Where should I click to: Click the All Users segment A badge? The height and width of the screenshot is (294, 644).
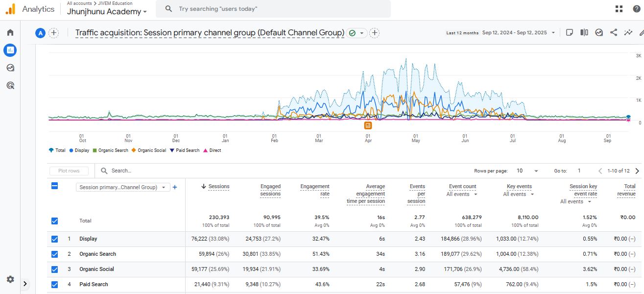pyautogui.click(x=41, y=33)
